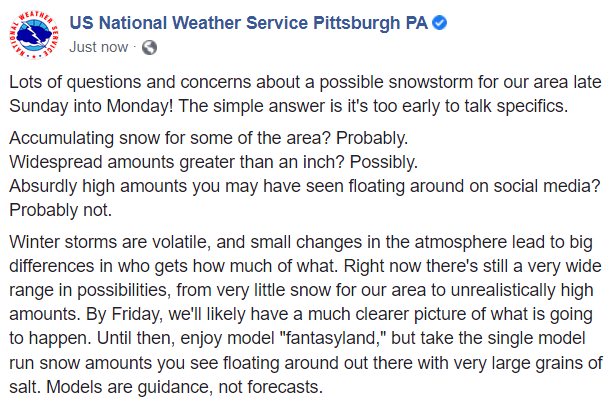The height and width of the screenshot is (414, 615).
Task: Click the line starting 'Sunday into Monday!'
Action: (288, 106)
